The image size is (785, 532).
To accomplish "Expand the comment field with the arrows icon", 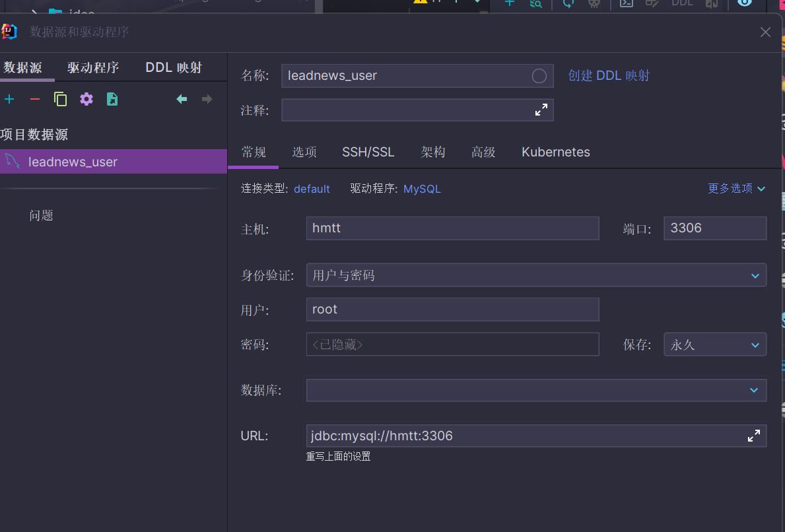I will tap(541, 110).
